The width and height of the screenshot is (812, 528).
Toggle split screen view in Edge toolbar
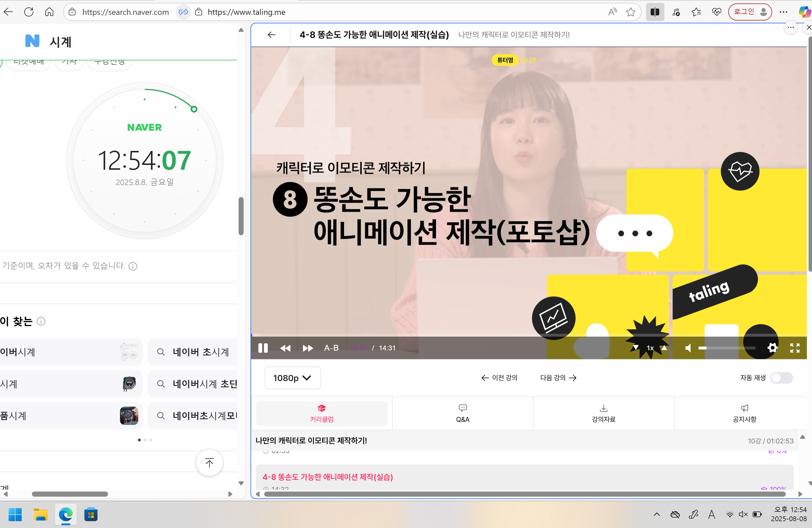(x=655, y=12)
